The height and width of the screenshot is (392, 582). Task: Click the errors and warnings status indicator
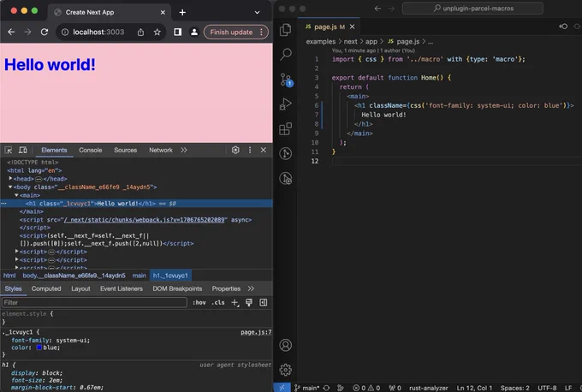coord(366,388)
